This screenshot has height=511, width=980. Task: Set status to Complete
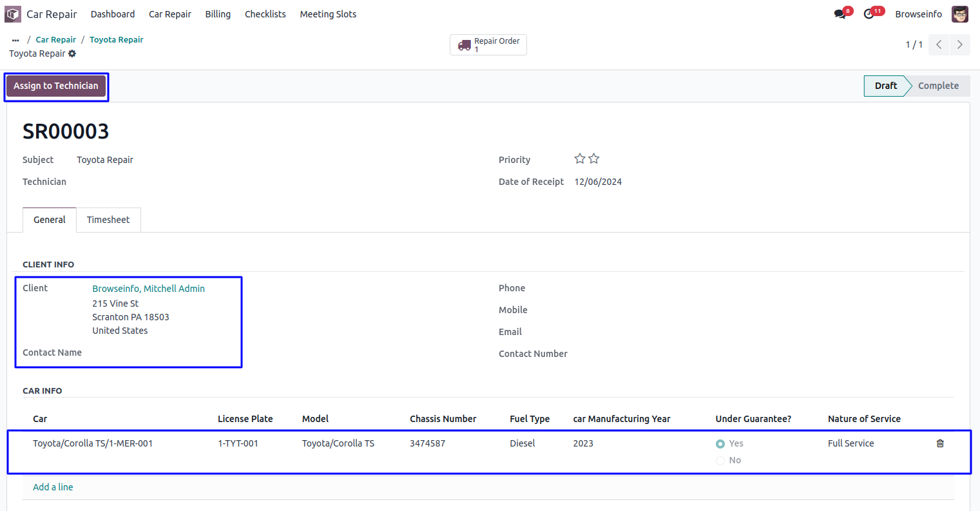coord(937,86)
